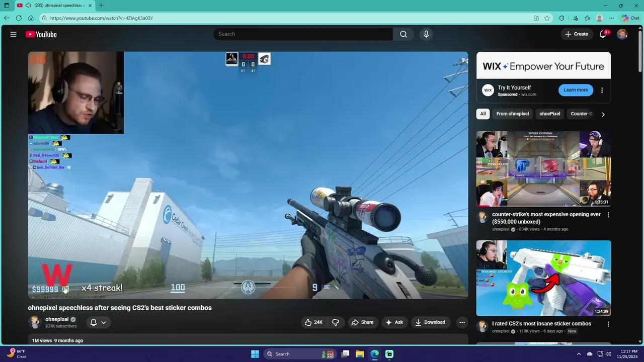Select the From ohnepixel filter chip
This screenshot has height=362, width=644.
coord(513,114)
